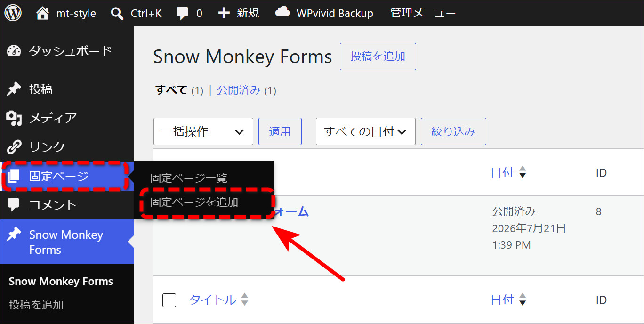644x324 pixels.
Task: Click the date 2026年7月21日
Action: coord(529,228)
